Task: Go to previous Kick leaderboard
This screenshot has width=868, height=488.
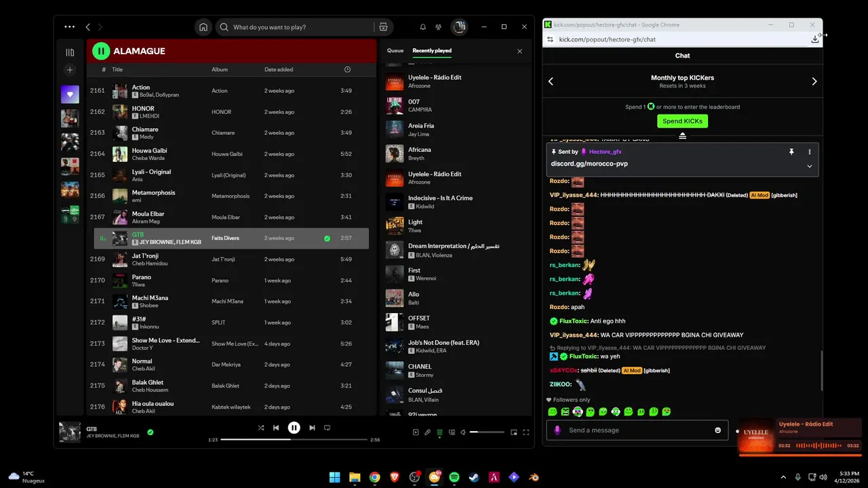Action: pyautogui.click(x=551, y=81)
